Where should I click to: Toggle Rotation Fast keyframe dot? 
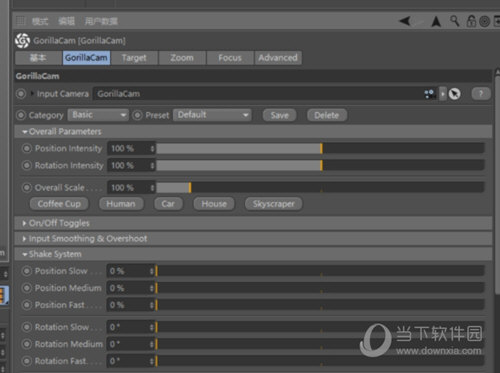pyautogui.click(x=27, y=361)
